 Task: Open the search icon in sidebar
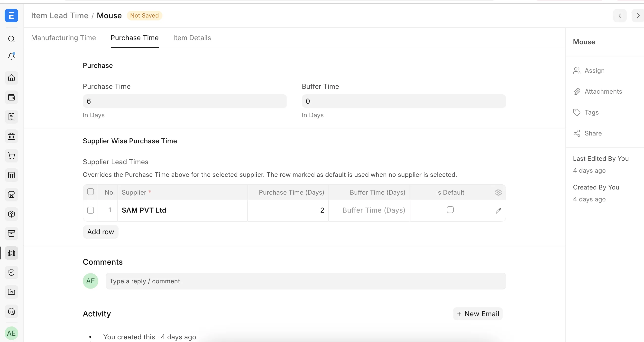point(11,39)
